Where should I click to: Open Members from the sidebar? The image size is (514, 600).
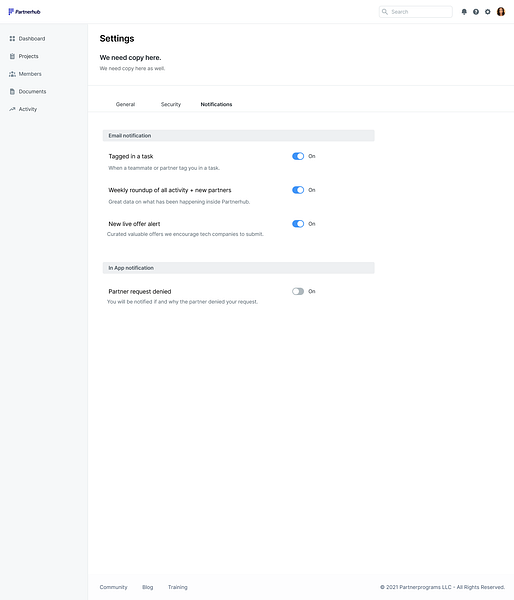pyautogui.click(x=30, y=74)
